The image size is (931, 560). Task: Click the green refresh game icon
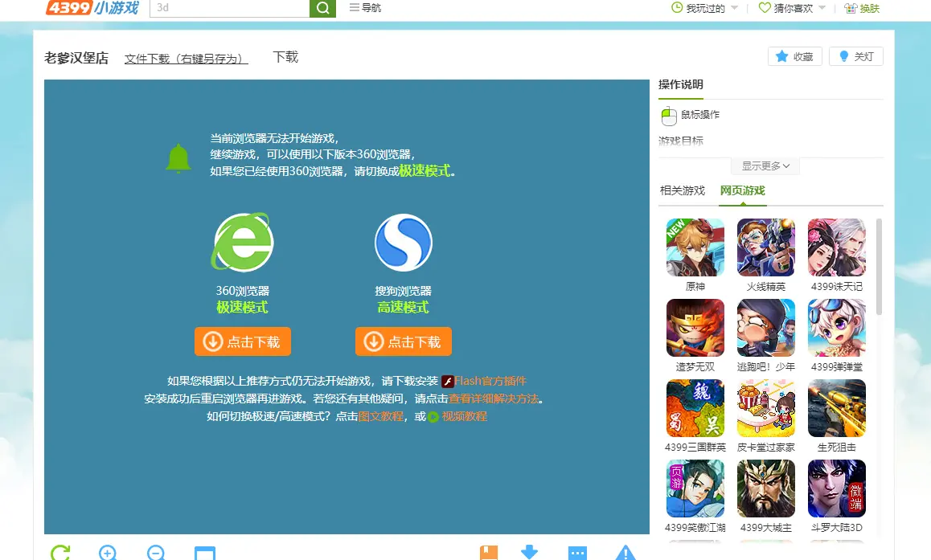pyautogui.click(x=60, y=552)
